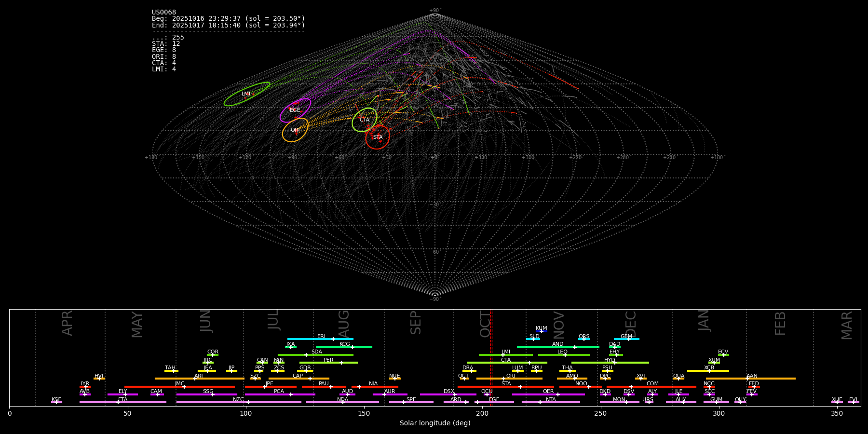Select the cyan ERI shower bar

point(320,339)
